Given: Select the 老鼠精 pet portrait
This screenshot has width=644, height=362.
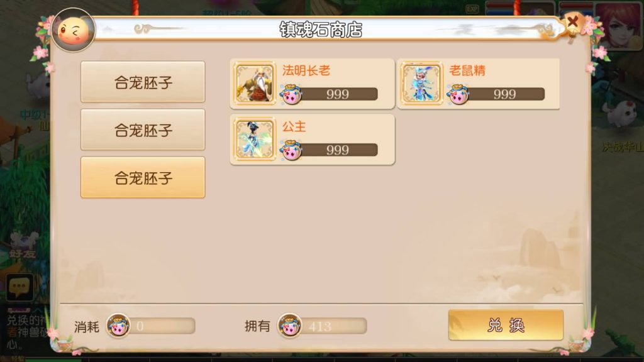Looking at the screenshot, I should tap(422, 84).
